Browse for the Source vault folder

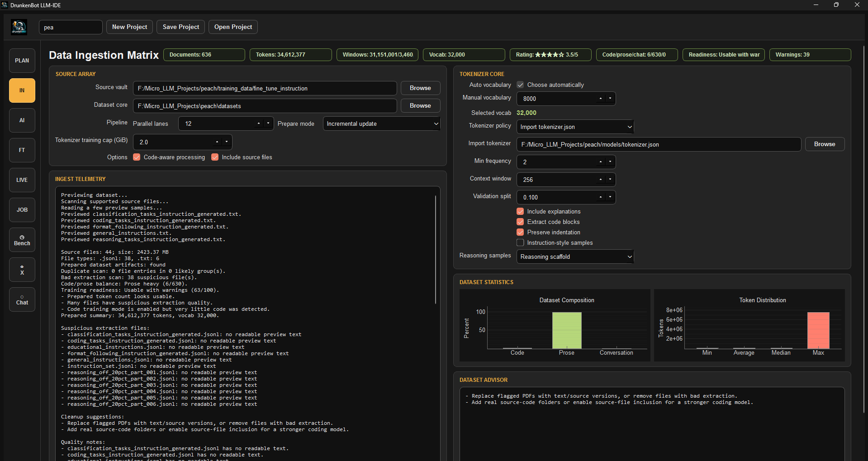click(x=421, y=88)
